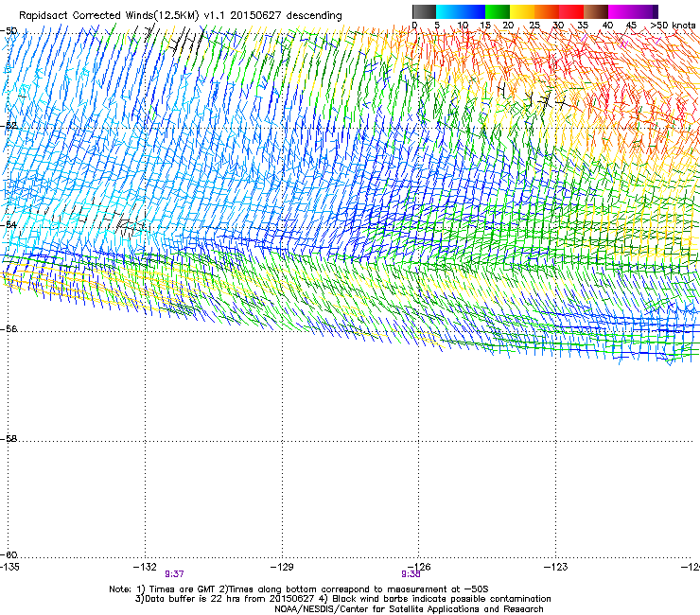
Task: Click the -129 longitude label
Action: pyautogui.click(x=282, y=567)
